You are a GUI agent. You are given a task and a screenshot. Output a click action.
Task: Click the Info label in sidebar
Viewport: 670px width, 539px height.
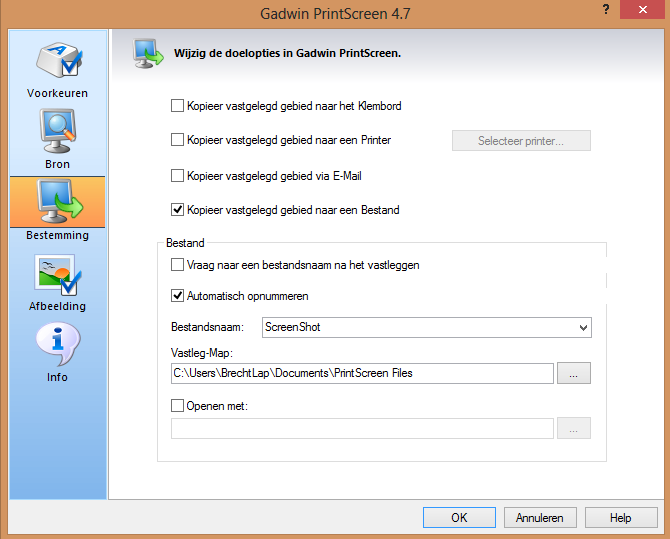click(57, 377)
